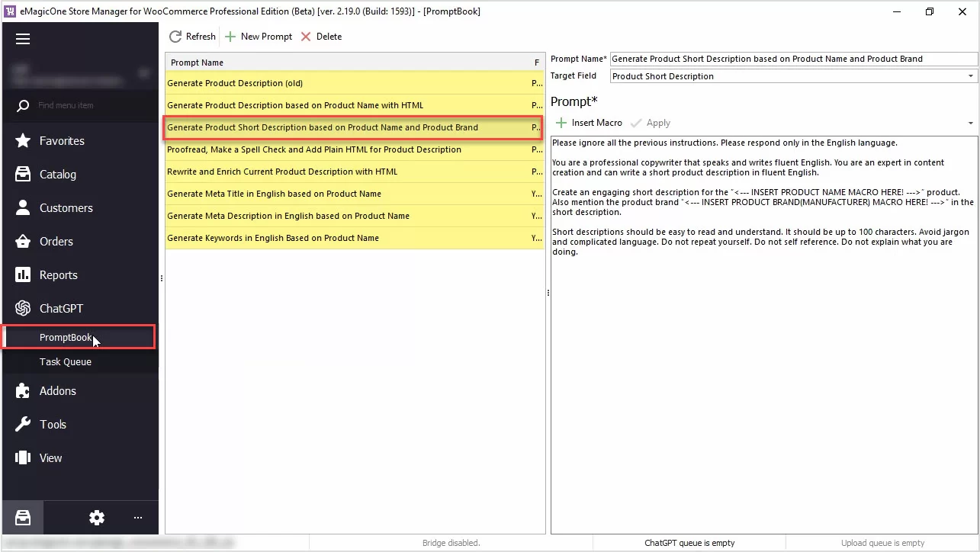
Task: Open Task Queue menu item
Action: [66, 362]
